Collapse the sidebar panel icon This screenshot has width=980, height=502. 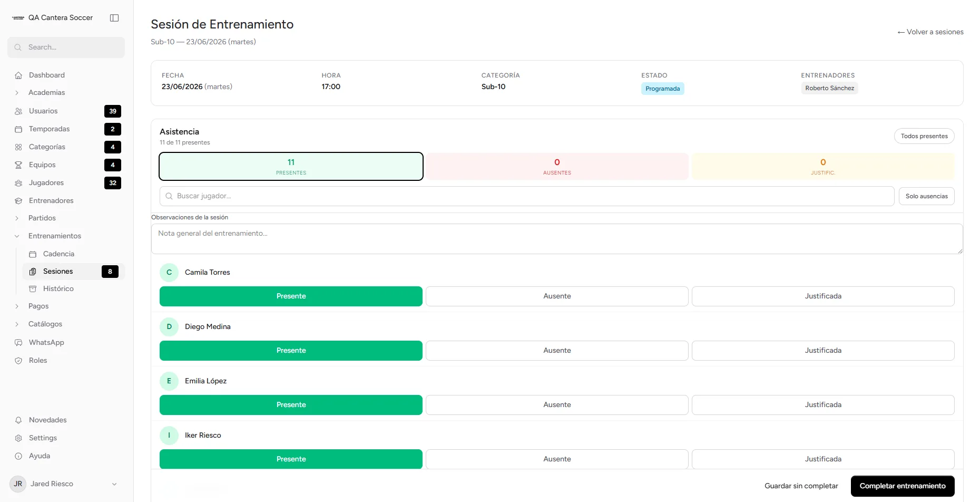point(114,18)
